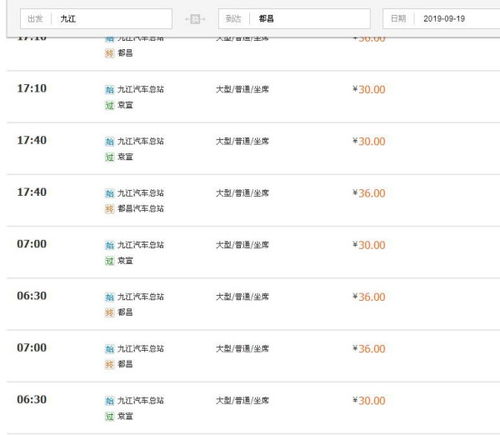500x435 pixels.
Task: Click the 都昌汽车总站 terminus in the 17:40 row
Action: [x=141, y=209]
